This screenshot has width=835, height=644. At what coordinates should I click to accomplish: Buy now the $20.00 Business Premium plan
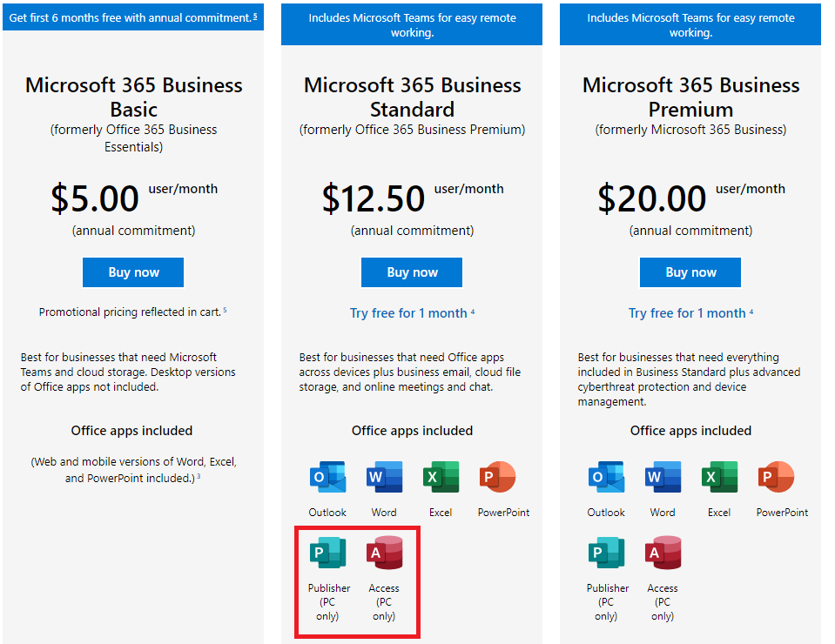click(690, 272)
